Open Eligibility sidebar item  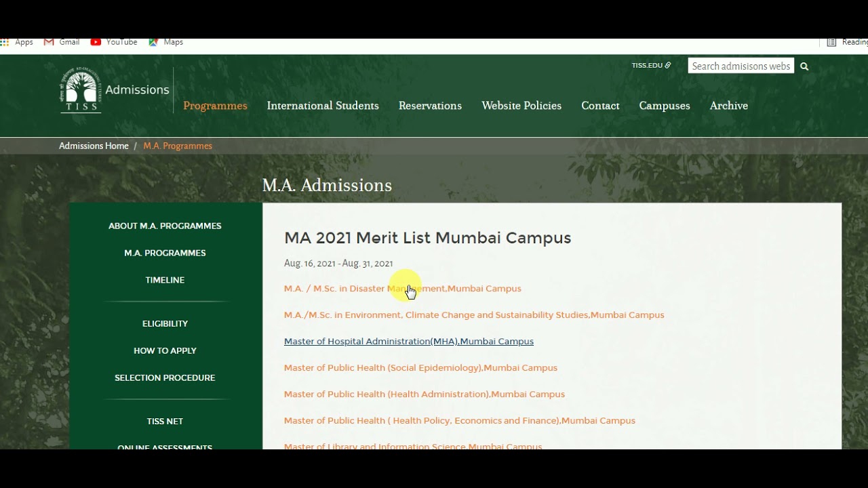coord(165,323)
